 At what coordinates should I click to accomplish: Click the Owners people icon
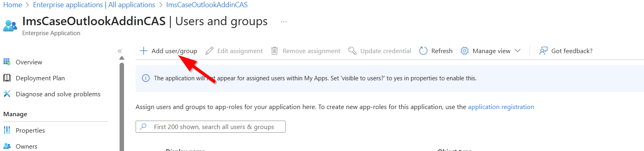(x=7, y=146)
